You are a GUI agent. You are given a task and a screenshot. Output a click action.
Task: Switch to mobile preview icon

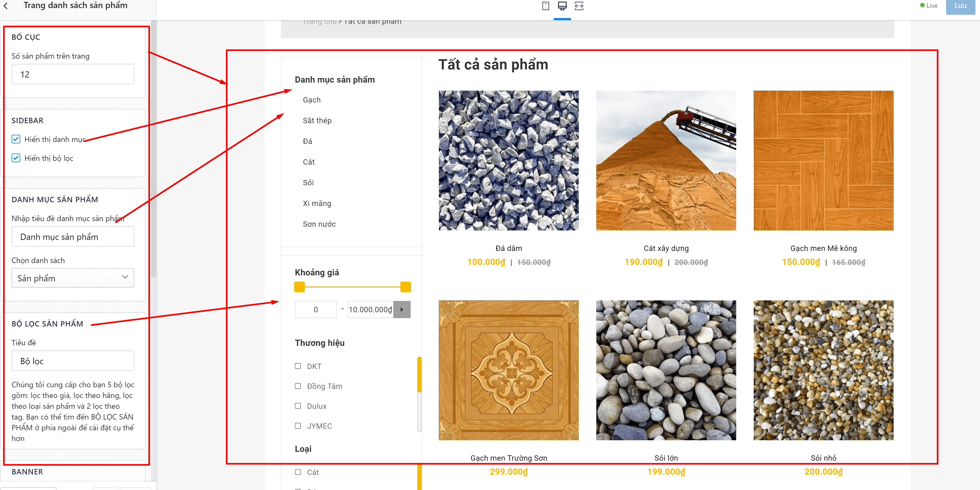(545, 6)
